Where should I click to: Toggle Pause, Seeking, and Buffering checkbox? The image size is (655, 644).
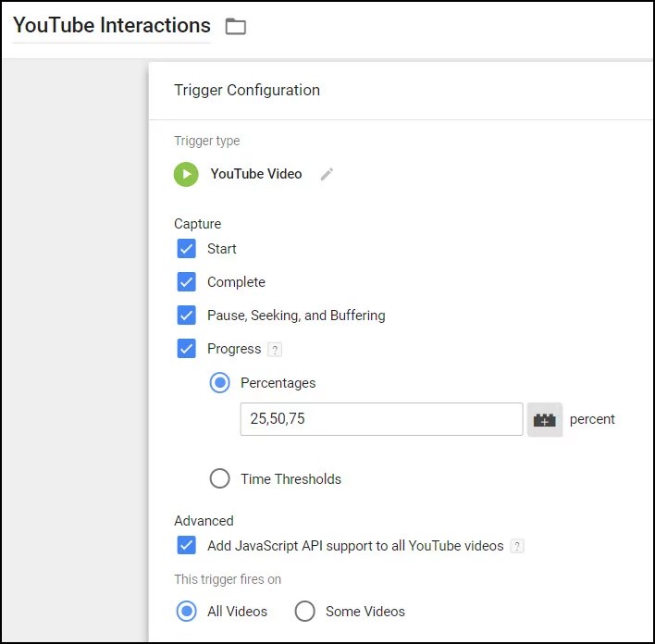point(186,316)
